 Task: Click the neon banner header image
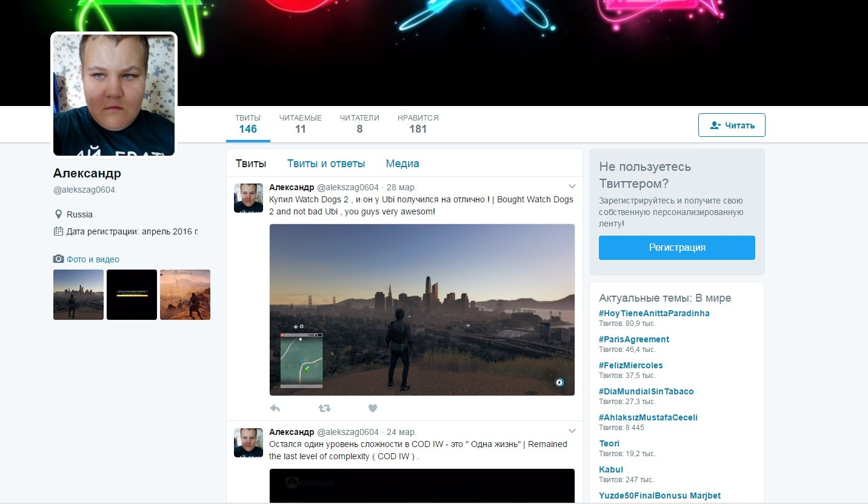[434, 53]
